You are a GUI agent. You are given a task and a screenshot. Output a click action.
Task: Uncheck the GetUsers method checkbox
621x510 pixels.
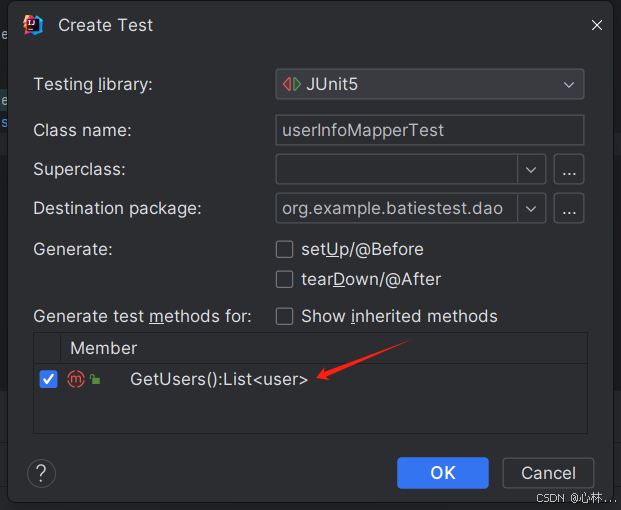[48, 379]
